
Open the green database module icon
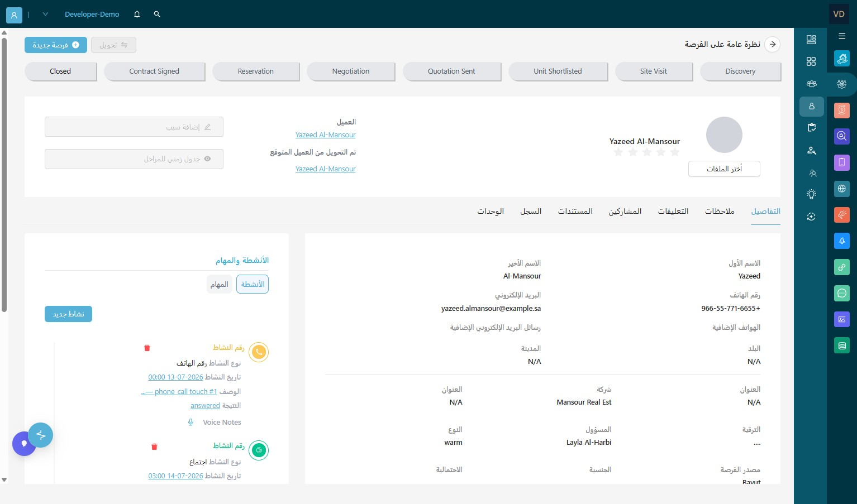pos(842,345)
